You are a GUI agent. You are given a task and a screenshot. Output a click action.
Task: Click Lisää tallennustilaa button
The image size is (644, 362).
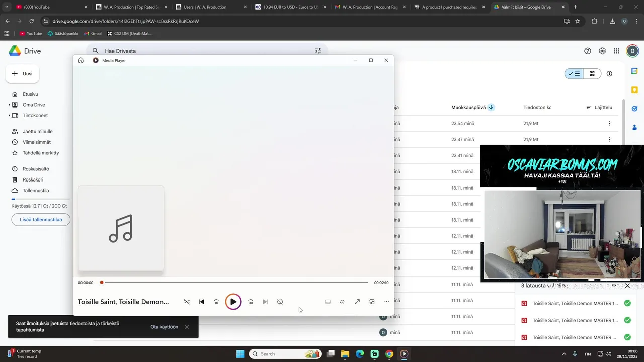point(41,220)
